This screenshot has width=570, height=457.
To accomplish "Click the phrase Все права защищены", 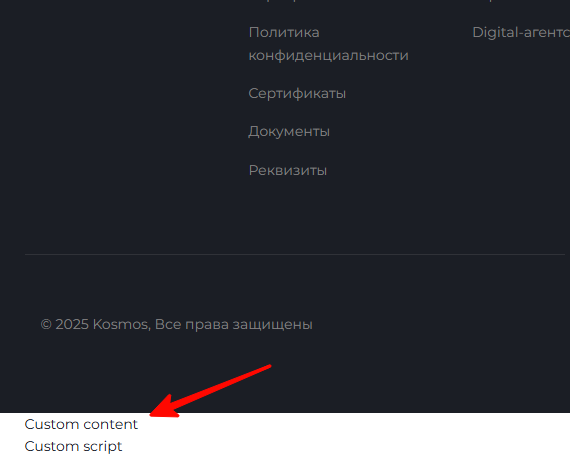I will (234, 324).
